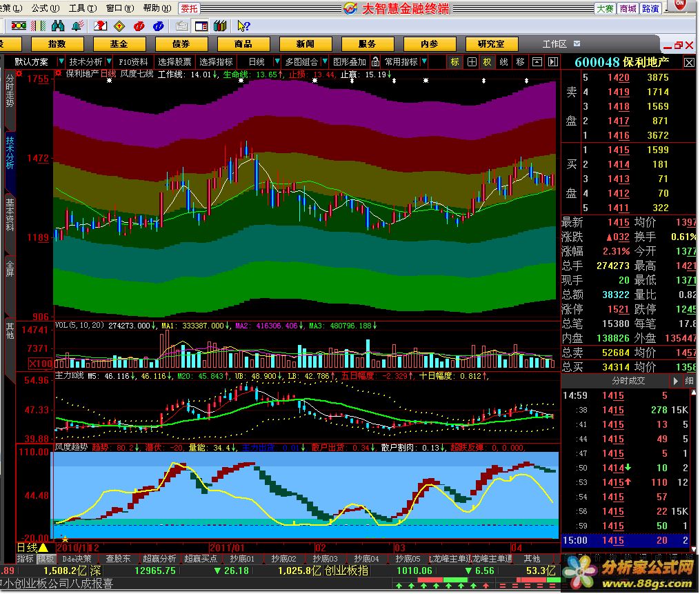
Task: Click the transaction list scrollbar up arrow
Action: (694, 393)
